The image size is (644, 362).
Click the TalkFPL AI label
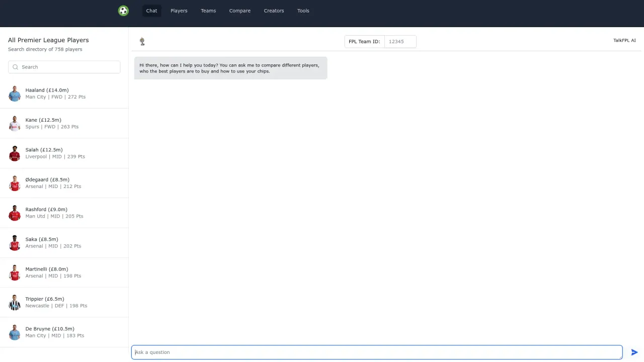(x=624, y=41)
